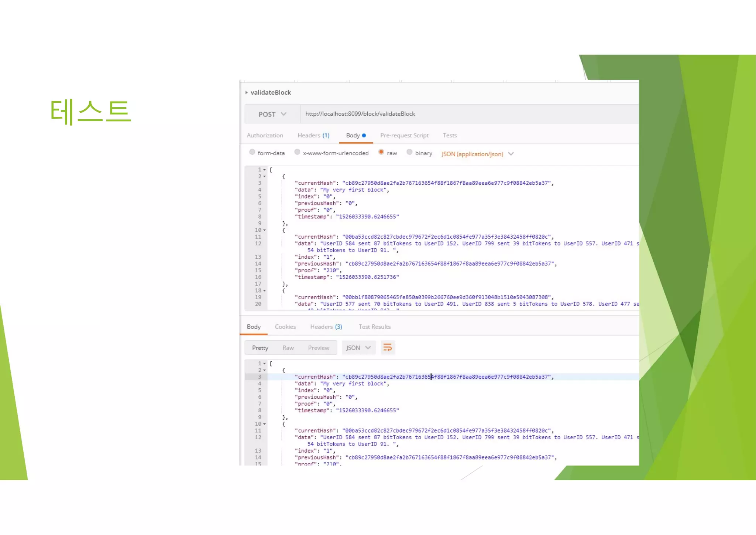The height and width of the screenshot is (535, 756).
Task: Open the response Cookies tab
Action: pos(285,327)
